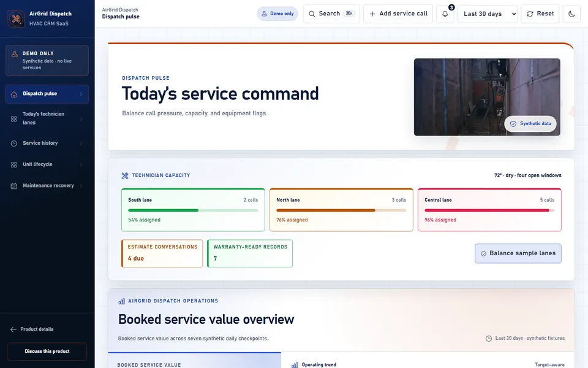Click the clock icon beside Service history
The height and width of the screenshot is (368, 588).
[x=14, y=144]
